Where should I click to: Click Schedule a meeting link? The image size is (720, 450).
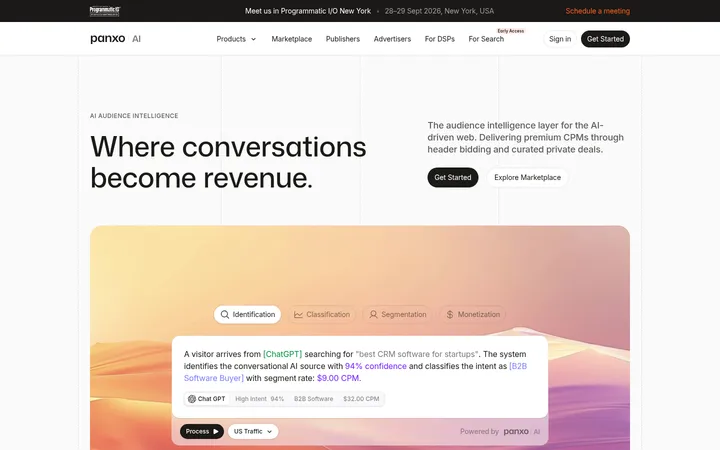tap(597, 11)
